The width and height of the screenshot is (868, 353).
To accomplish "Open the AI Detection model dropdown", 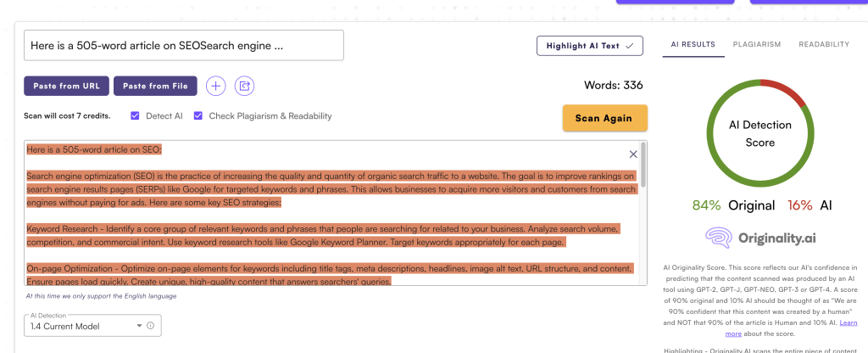I will click(92, 326).
